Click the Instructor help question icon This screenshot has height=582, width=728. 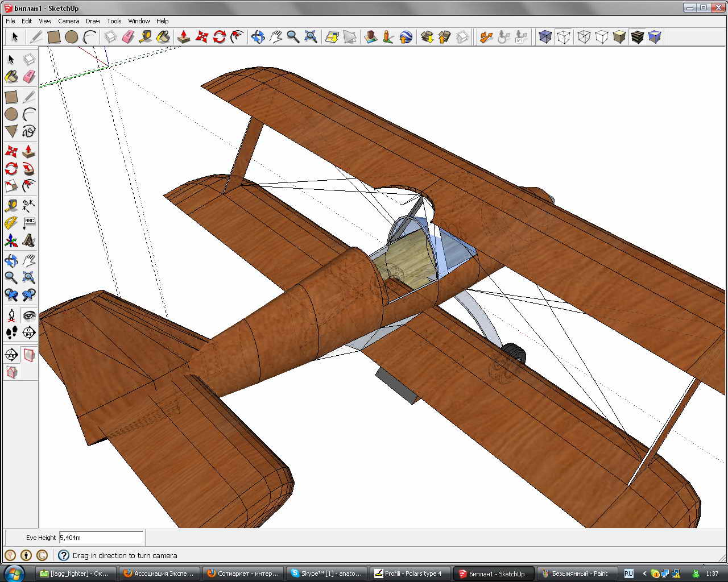(64, 555)
